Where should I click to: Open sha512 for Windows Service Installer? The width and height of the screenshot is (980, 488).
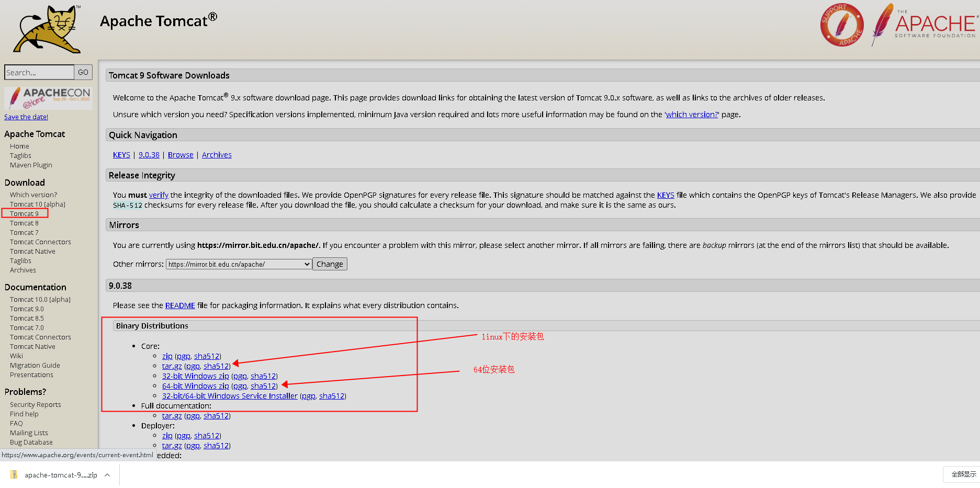coord(332,396)
